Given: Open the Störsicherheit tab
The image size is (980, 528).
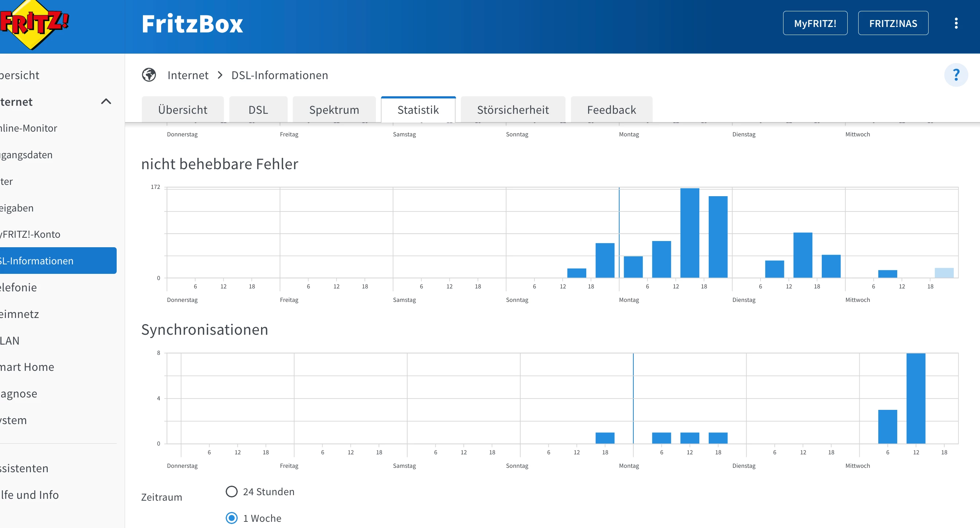Looking at the screenshot, I should 513,110.
